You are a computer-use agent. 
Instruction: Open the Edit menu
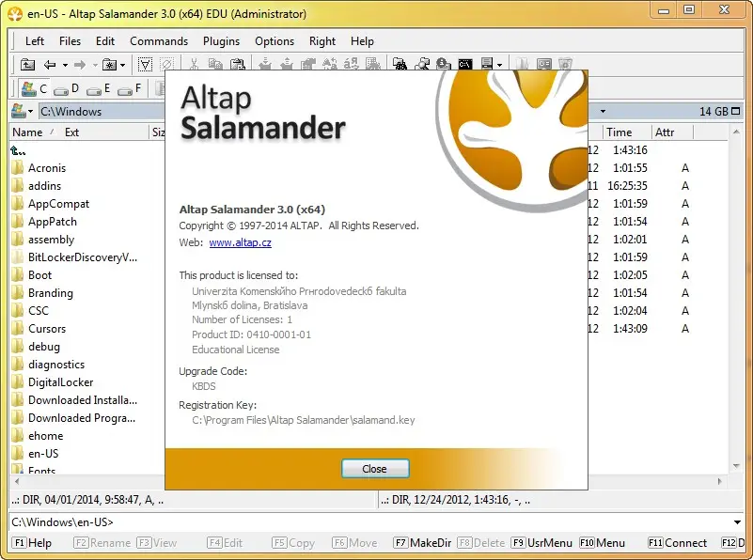pos(105,41)
